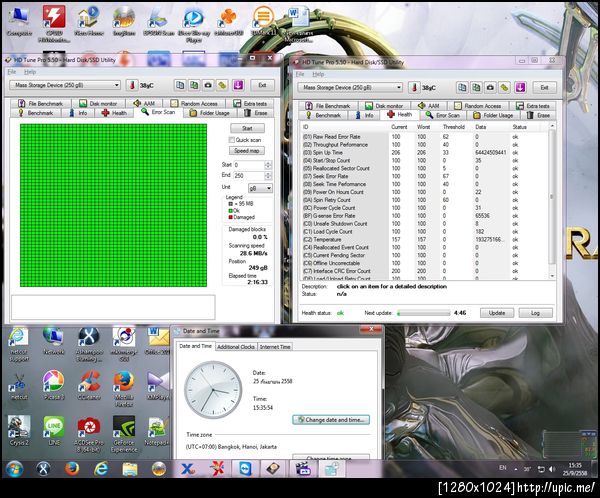Open CCleaner desktop shortcut
This screenshot has width=600, height=498.
point(89,385)
